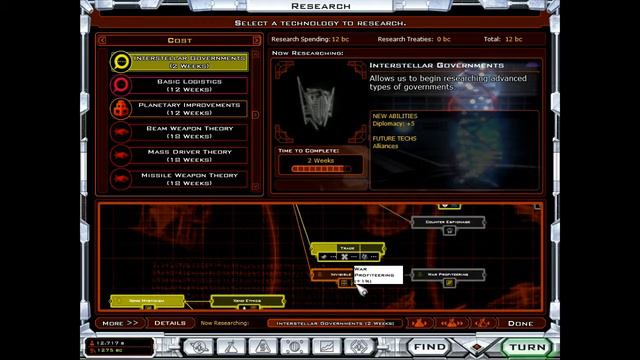Open the More >> options
Viewport: 640px width, 360px height.
[120, 323]
